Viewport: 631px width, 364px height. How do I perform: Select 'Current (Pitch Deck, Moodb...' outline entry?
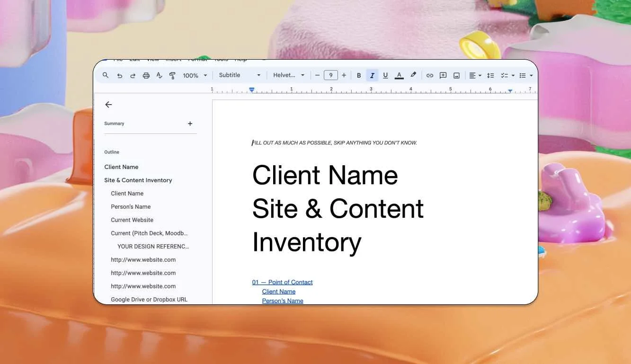click(x=149, y=233)
